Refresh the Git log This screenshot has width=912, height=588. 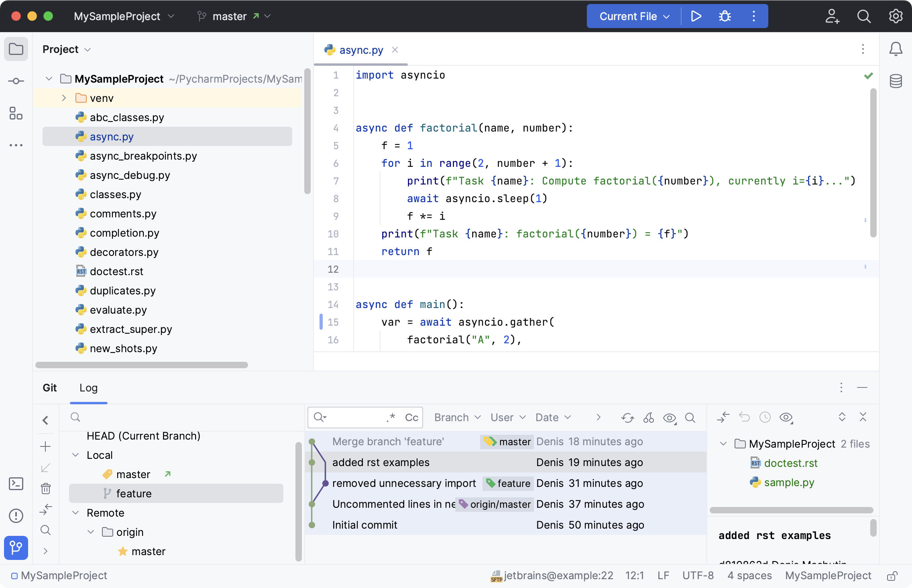click(627, 418)
